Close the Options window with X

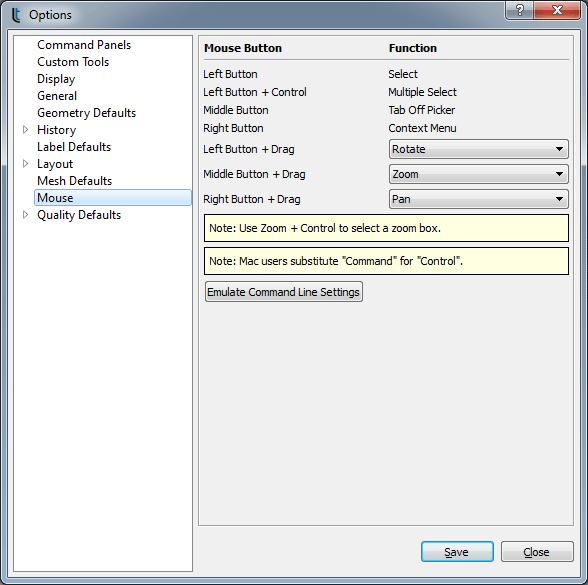point(557,10)
